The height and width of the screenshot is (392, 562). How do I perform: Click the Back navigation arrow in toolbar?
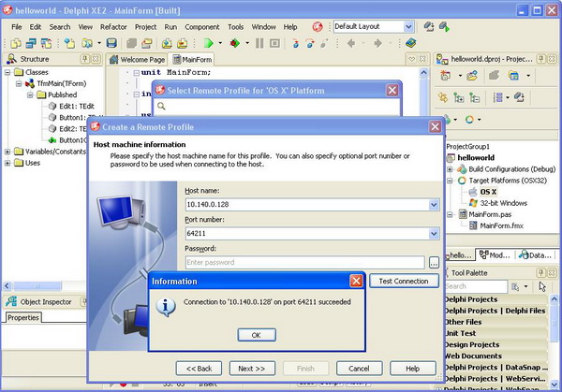[351, 43]
